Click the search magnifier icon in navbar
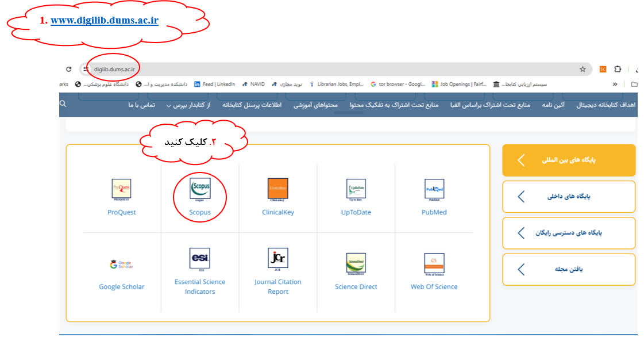Screen dimensions: 644x341 (63, 104)
